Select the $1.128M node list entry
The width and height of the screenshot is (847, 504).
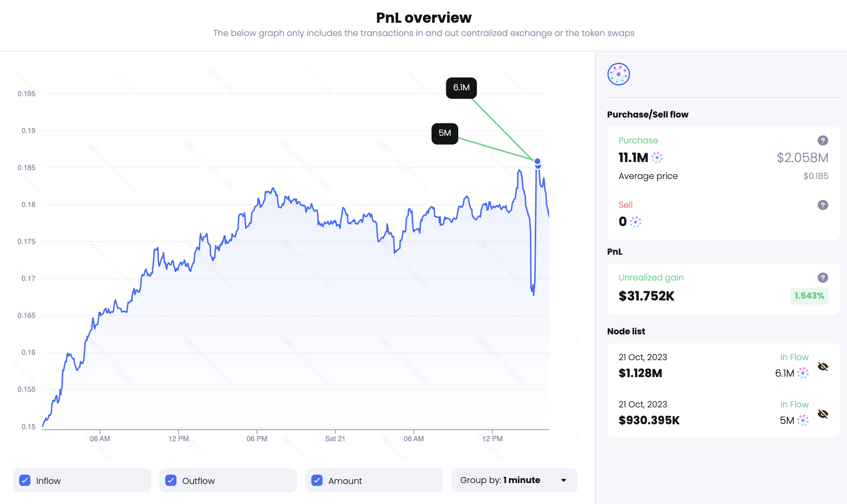723,366
